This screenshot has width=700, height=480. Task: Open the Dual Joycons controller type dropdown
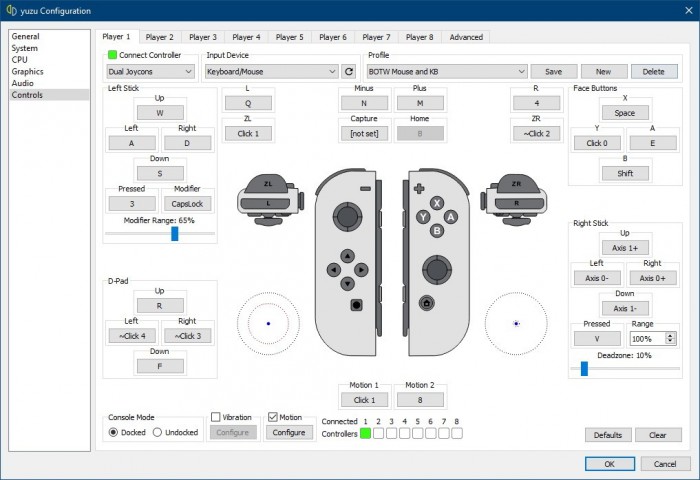pos(151,72)
